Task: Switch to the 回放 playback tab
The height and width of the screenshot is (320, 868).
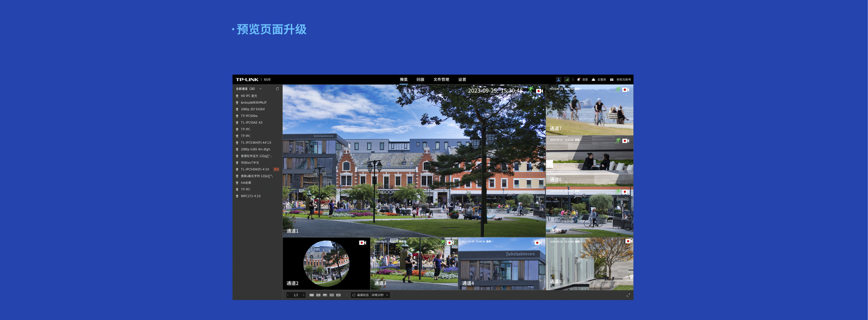Action: pyautogui.click(x=420, y=80)
